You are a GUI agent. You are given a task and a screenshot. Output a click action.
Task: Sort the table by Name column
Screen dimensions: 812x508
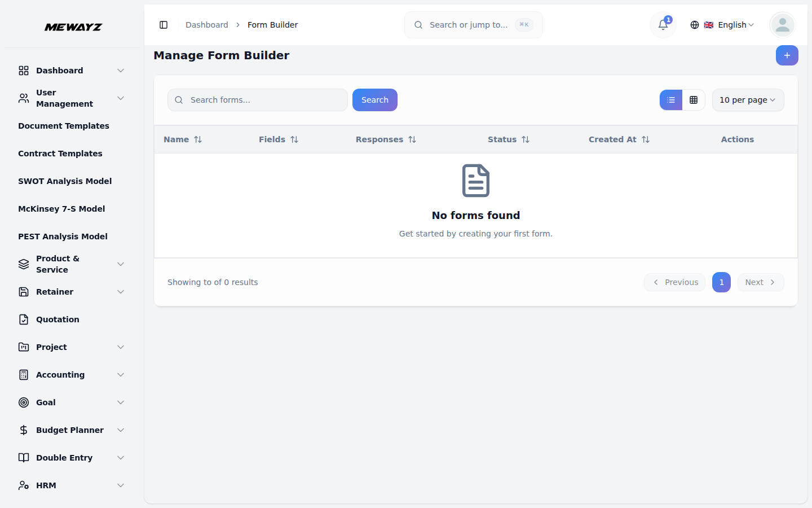point(183,139)
